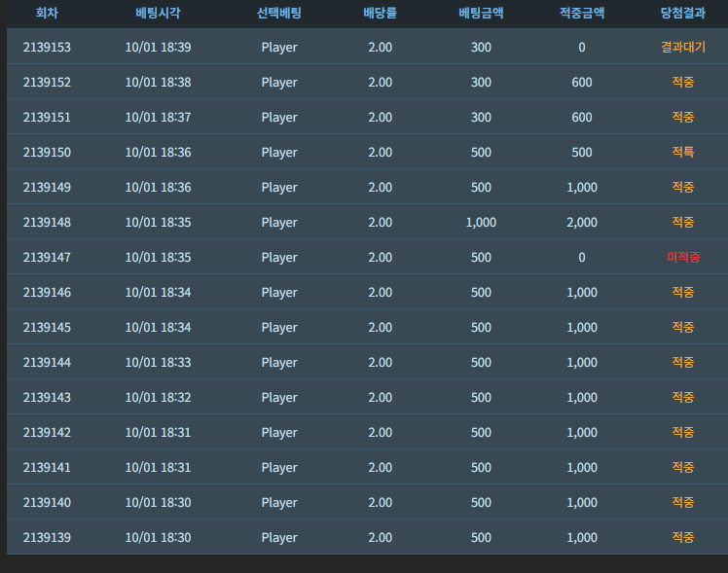Click the 배당률 column header
Screen dimensions: 728x573
point(380,13)
